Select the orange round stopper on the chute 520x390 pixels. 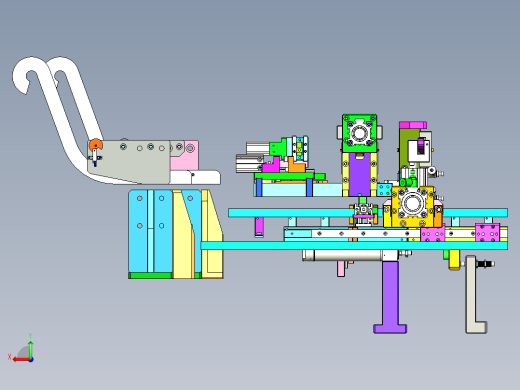click(96, 145)
